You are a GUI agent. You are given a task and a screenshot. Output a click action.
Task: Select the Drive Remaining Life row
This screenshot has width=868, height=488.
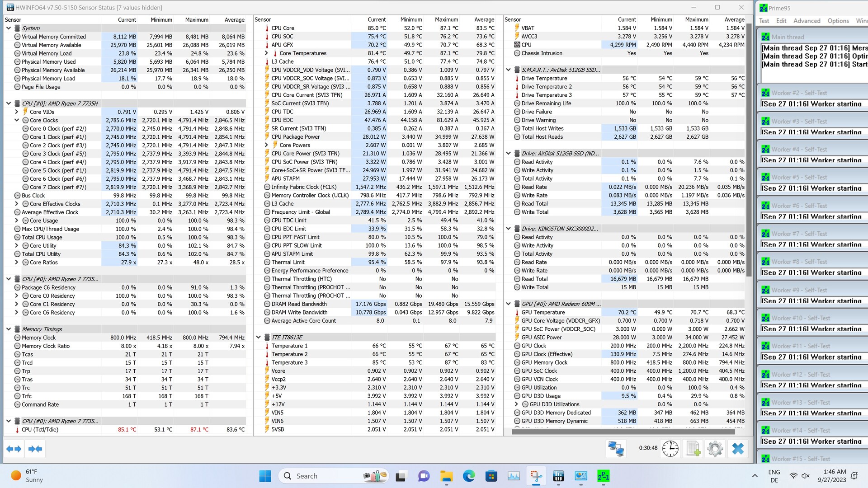(x=628, y=103)
